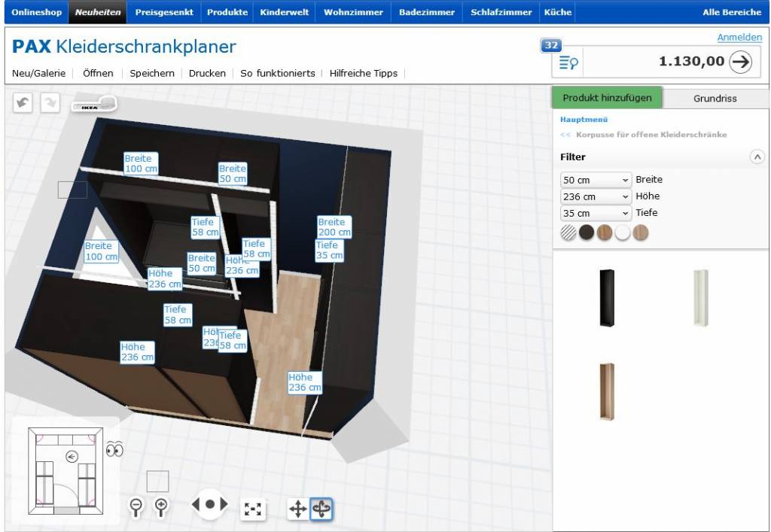Image resolution: width=771 pixels, height=532 pixels.
Task: Select the white color swatch
Action: click(623, 233)
